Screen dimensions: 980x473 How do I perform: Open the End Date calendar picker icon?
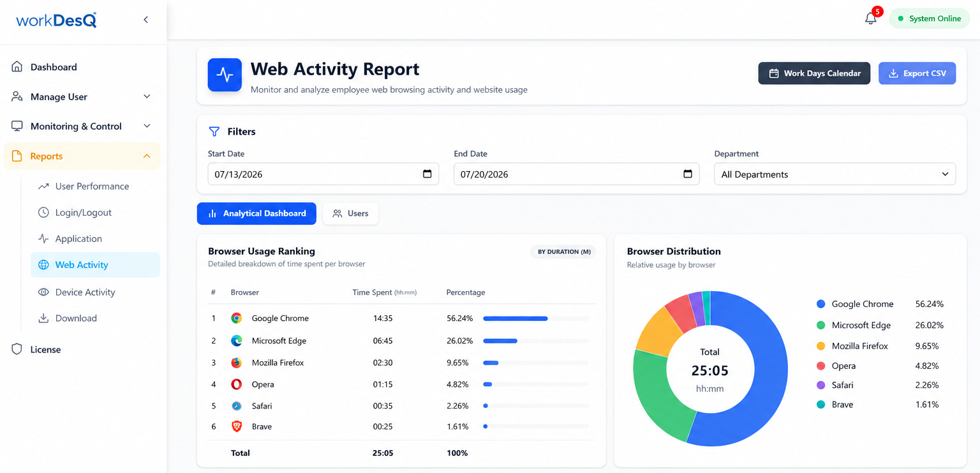(688, 174)
